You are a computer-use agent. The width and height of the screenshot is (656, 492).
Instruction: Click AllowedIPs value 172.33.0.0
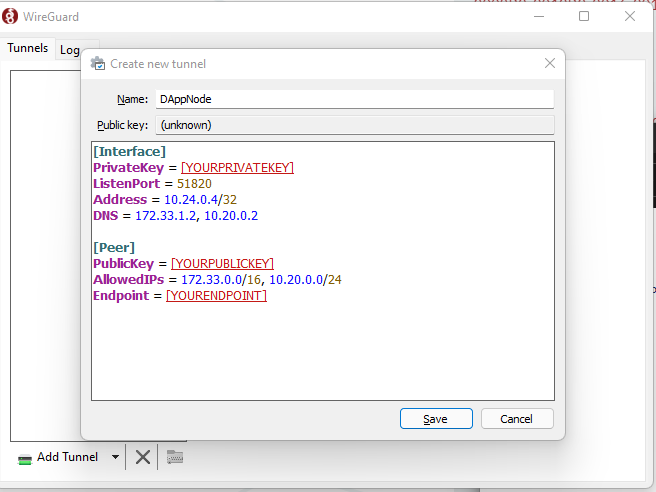tap(211, 279)
